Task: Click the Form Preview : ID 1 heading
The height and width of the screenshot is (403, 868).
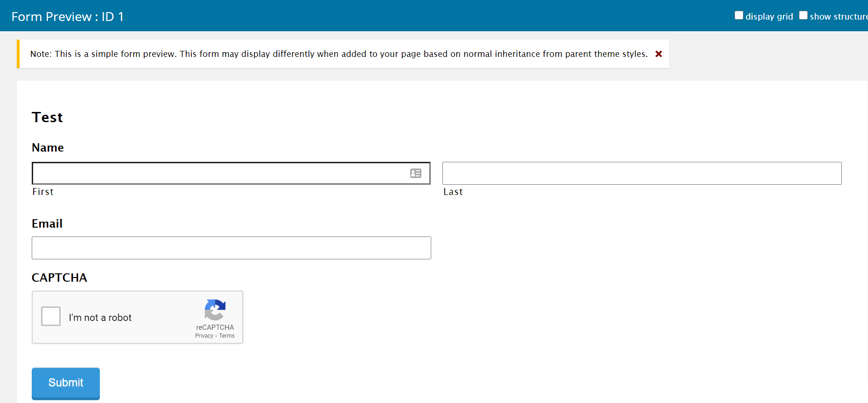Action: pos(68,17)
